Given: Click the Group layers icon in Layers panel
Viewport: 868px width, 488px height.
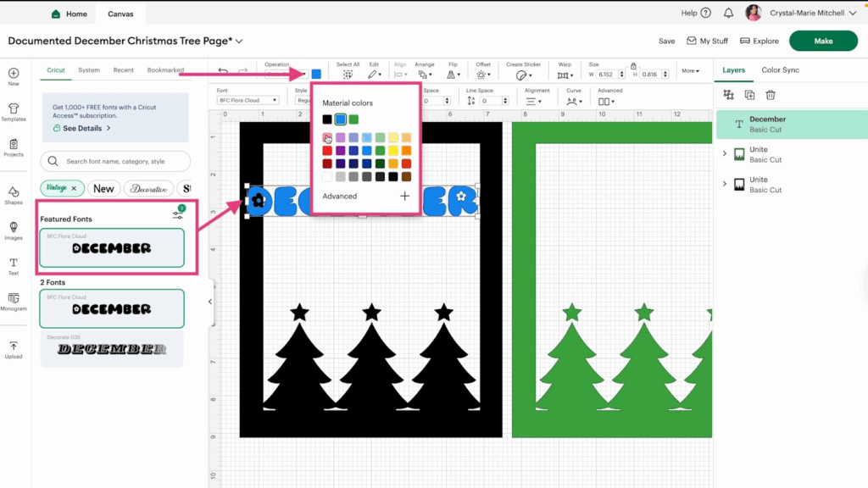Looking at the screenshot, I should (x=728, y=95).
